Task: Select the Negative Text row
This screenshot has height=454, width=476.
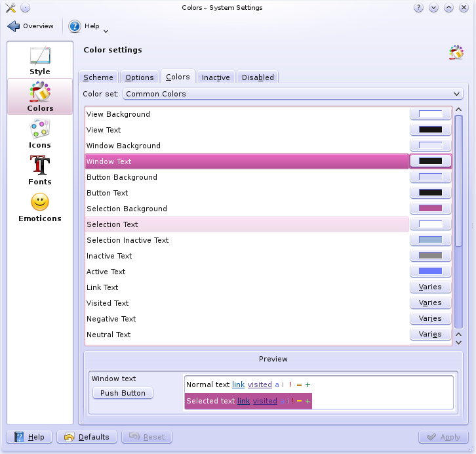Action: tap(247, 319)
